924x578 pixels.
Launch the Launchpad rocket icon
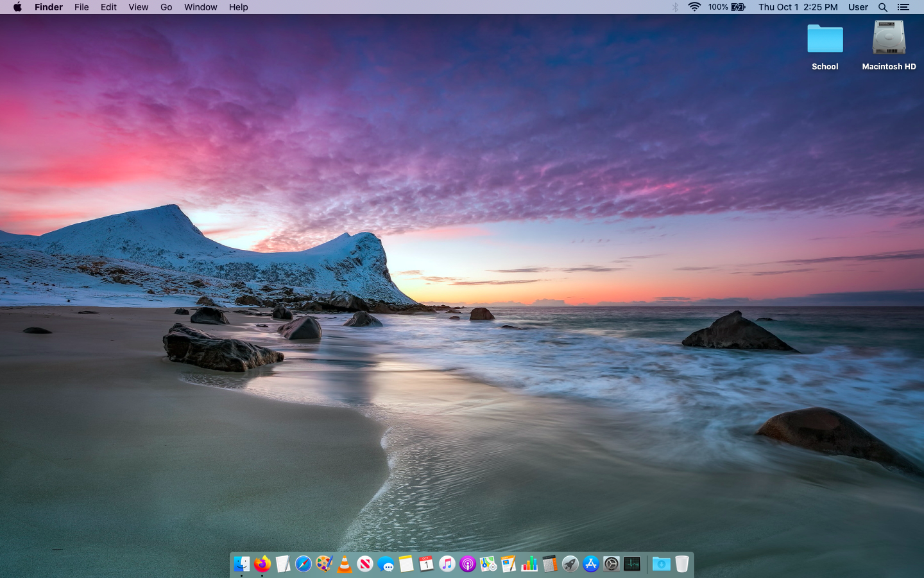point(570,564)
